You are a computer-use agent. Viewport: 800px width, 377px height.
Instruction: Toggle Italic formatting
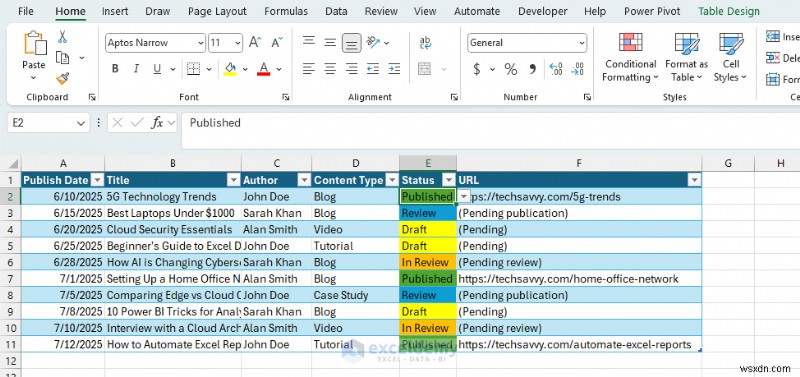136,68
